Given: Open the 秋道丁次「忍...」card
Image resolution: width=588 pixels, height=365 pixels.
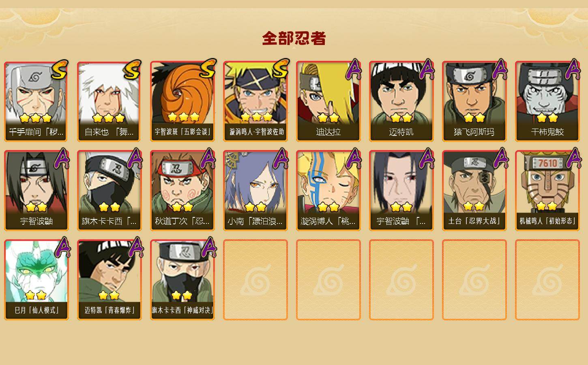Looking at the screenshot, I should [182, 191].
